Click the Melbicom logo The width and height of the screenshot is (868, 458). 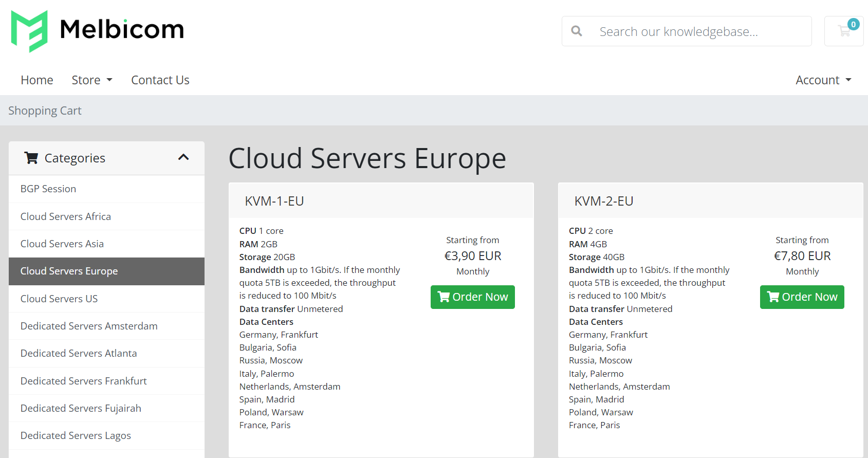pyautogui.click(x=98, y=31)
